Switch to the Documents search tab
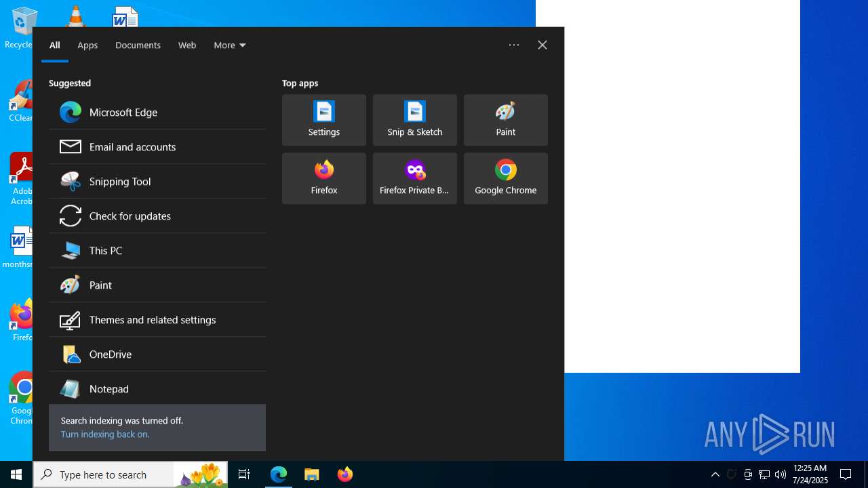This screenshot has width=868, height=488. pos(138,45)
